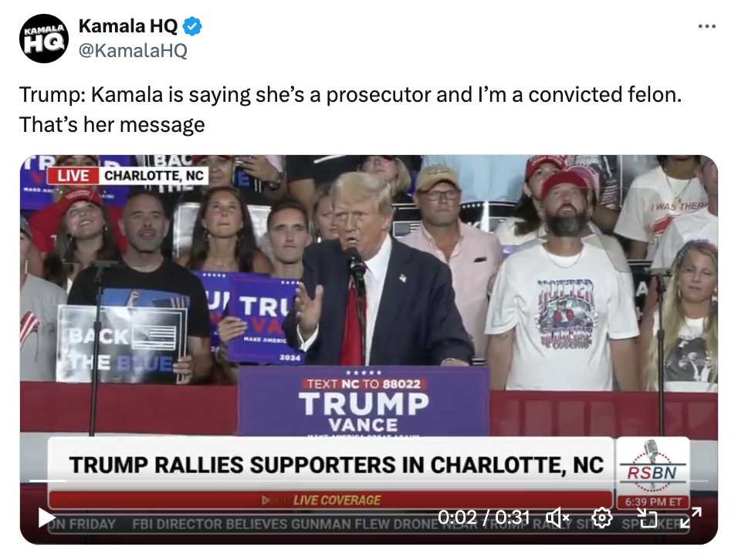Click the RSBN logo in the video

pyautogui.click(x=652, y=467)
